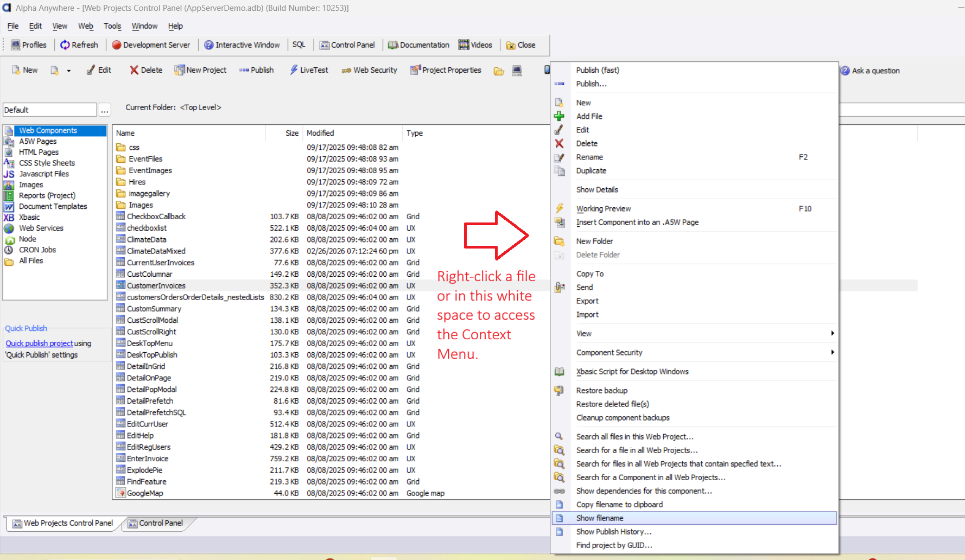Select Xbasic category
Image resolution: width=965 pixels, height=560 pixels.
coord(29,218)
